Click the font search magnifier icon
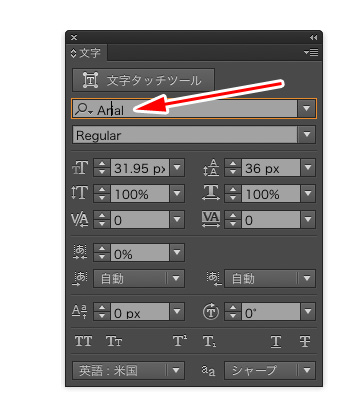This screenshot has width=364, height=407. (83, 109)
